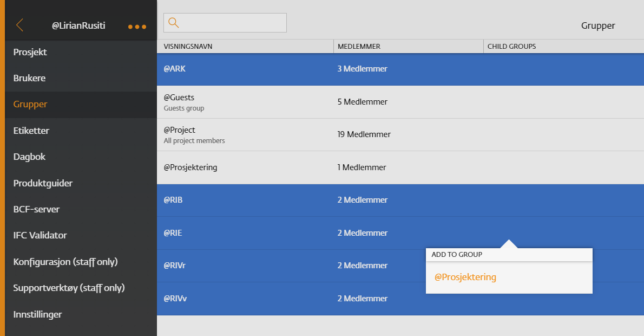The height and width of the screenshot is (336, 644).
Task: Click '5 Medlemmer' for @Guests
Action: click(362, 102)
